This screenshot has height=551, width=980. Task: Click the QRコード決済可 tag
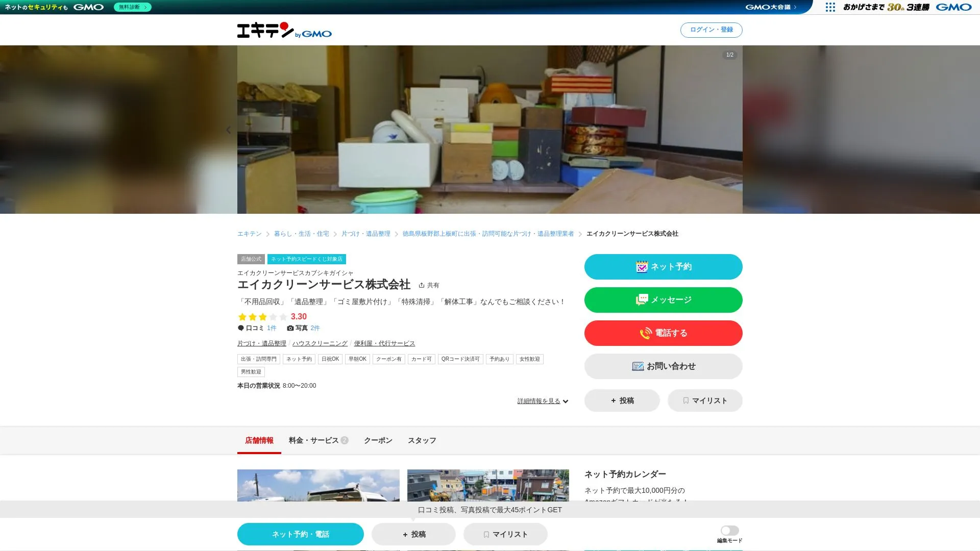pyautogui.click(x=460, y=359)
